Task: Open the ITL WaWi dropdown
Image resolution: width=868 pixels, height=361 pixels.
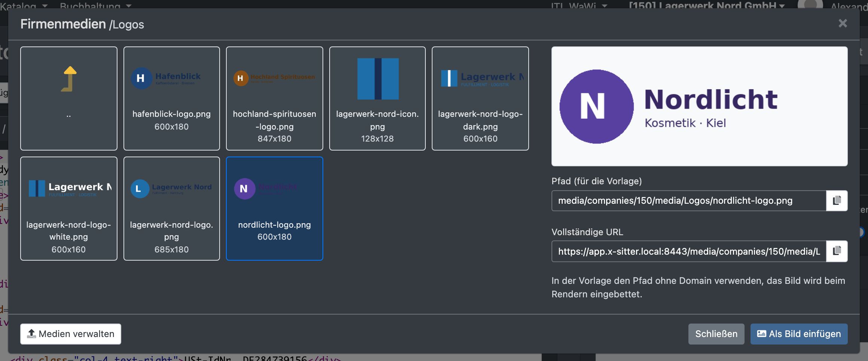Action: click(579, 5)
